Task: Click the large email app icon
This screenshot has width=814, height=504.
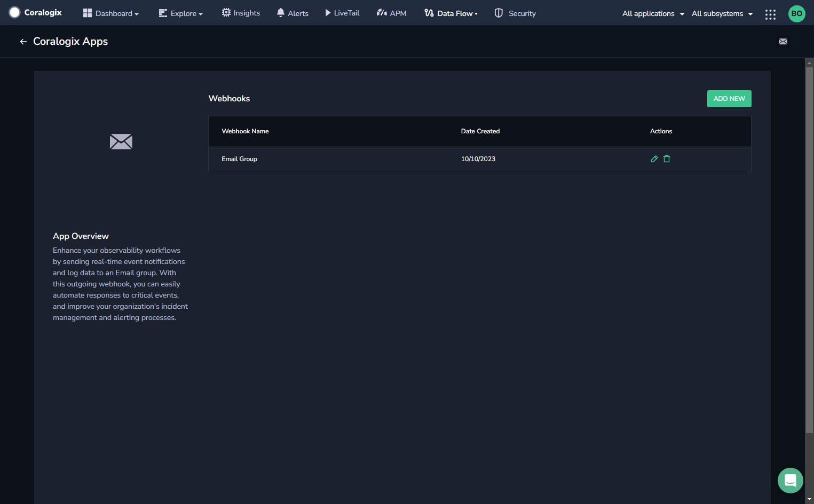Action: (121, 141)
